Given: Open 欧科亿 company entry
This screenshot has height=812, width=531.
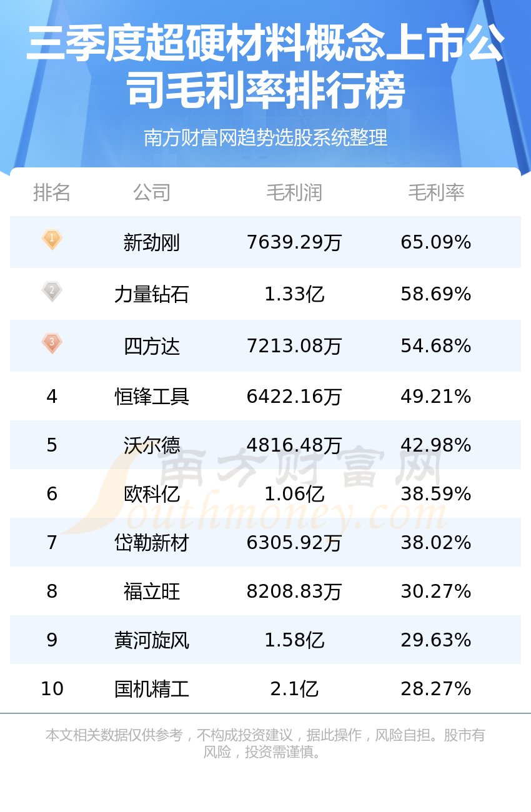Looking at the screenshot, I should (x=152, y=494).
